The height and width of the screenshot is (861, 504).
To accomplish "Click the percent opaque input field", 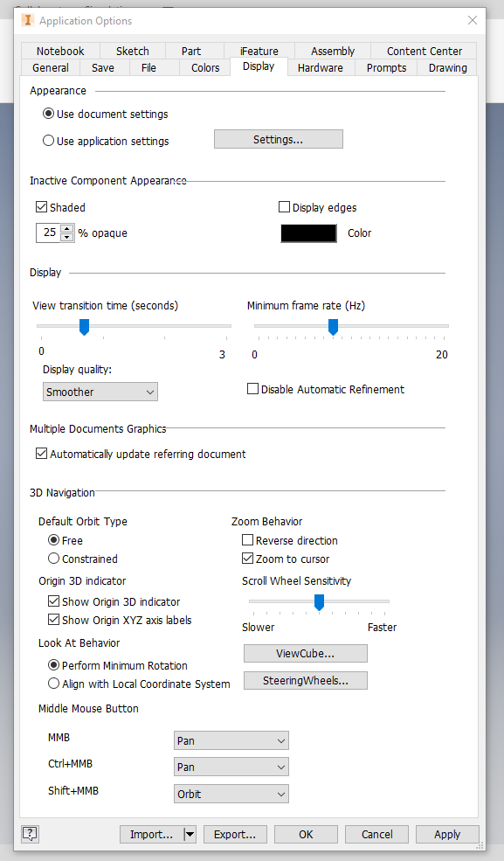I will pyautogui.click(x=49, y=233).
